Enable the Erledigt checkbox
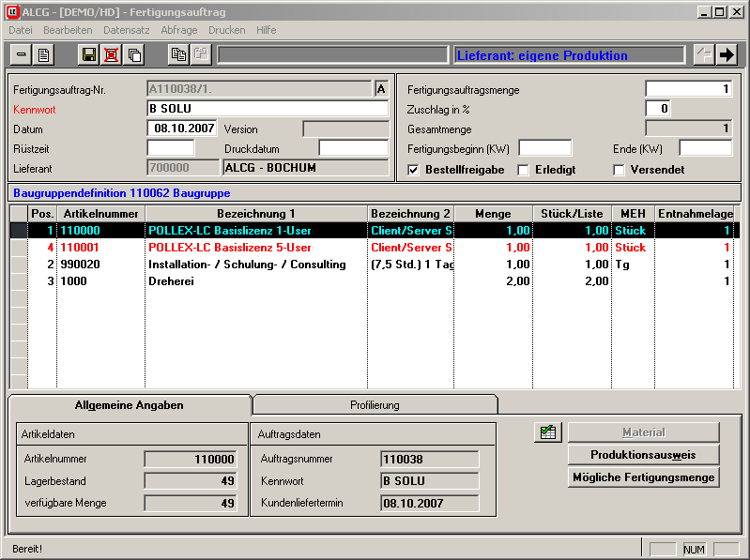 point(524,170)
